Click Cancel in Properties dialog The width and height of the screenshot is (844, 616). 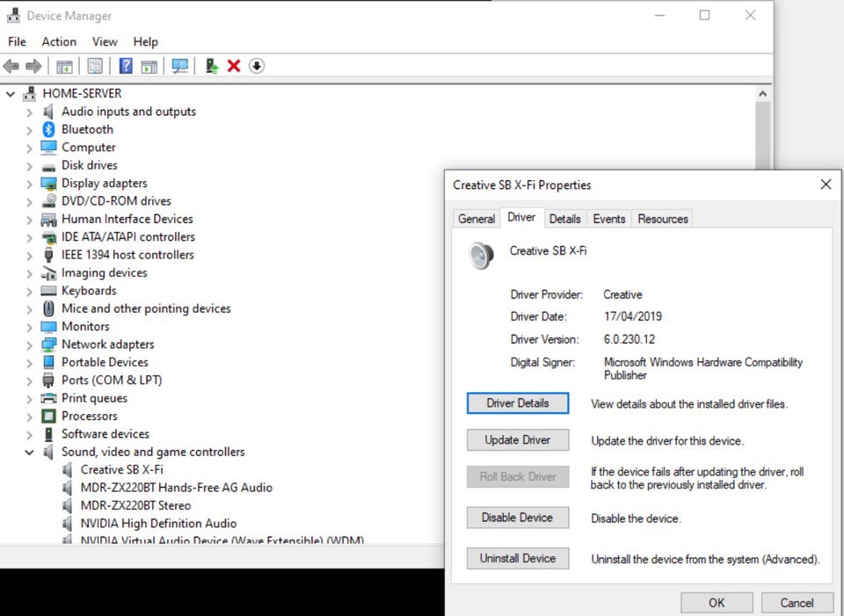[797, 603]
